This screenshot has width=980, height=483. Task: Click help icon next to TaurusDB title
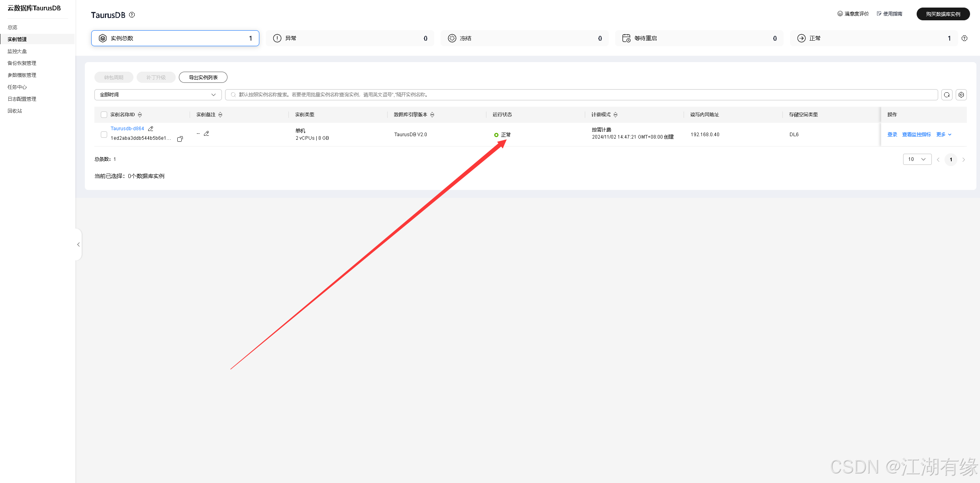[x=132, y=15]
